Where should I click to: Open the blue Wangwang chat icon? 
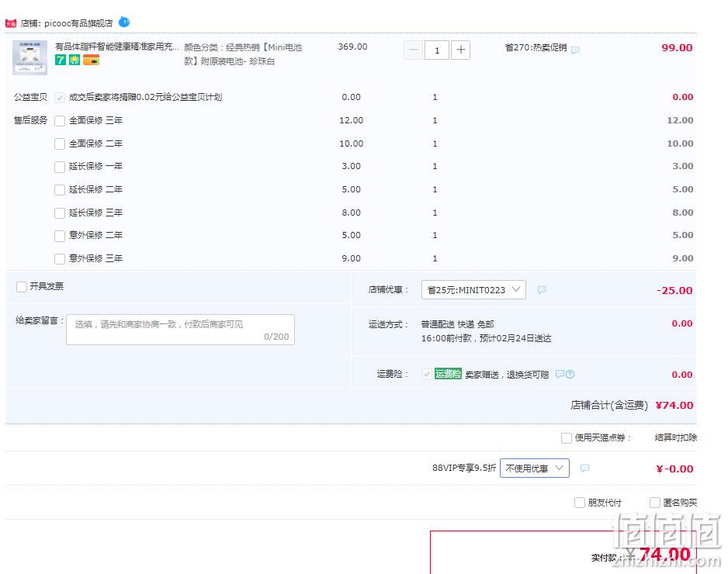click(x=124, y=22)
